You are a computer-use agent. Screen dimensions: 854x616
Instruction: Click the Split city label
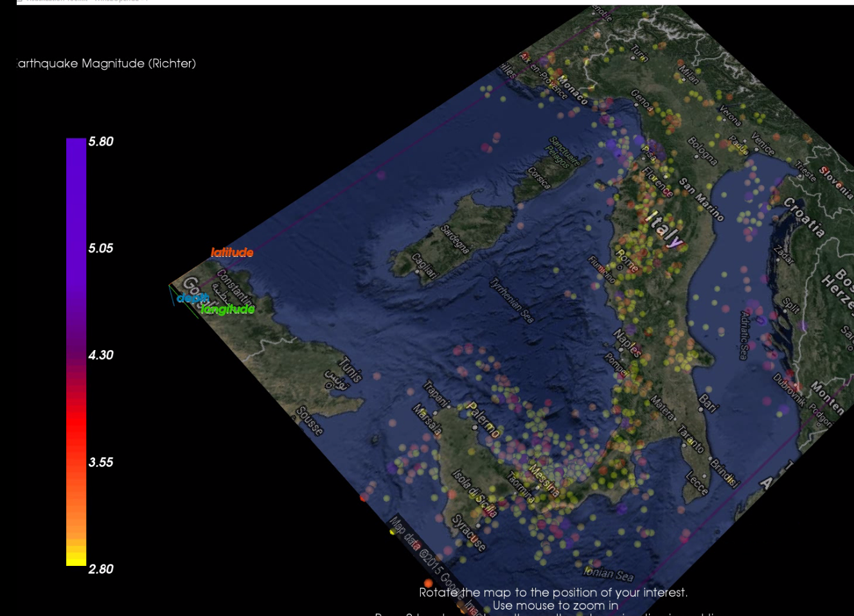tap(791, 304)
